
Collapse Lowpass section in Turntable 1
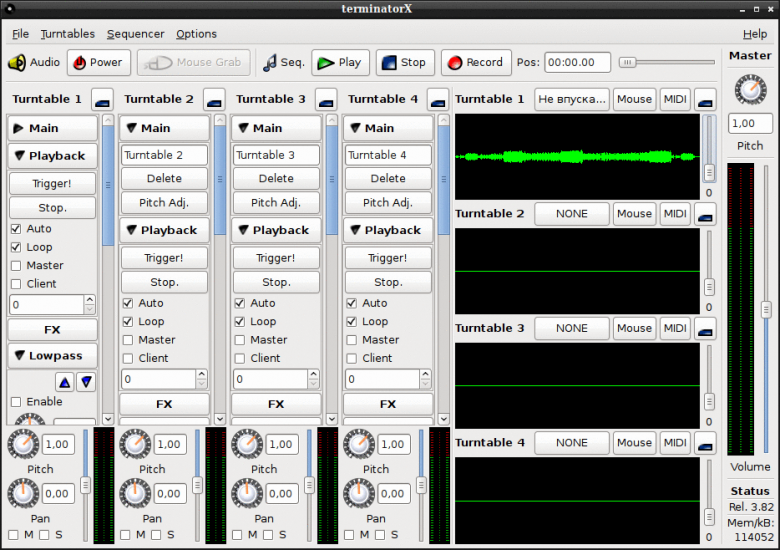click(52, 356)
